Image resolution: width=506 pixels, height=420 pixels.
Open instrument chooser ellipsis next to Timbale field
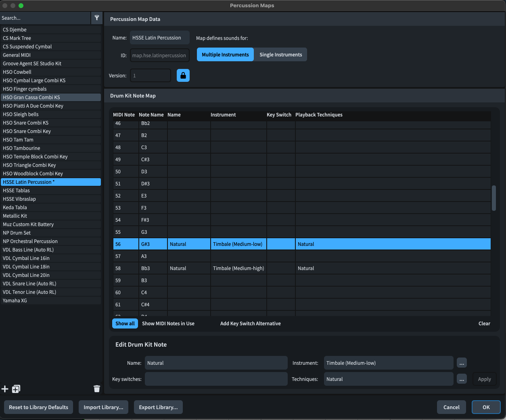[x=462, y=363]
